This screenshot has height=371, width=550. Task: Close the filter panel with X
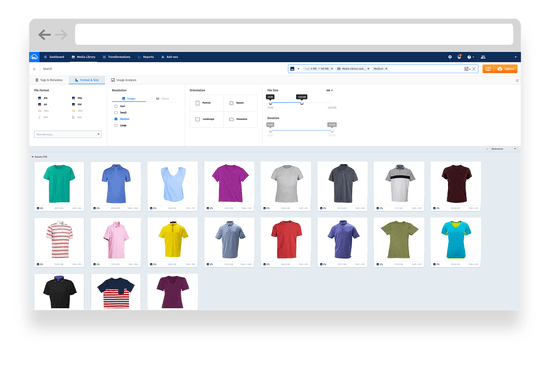pyautogui.click(x=517, y=80)
